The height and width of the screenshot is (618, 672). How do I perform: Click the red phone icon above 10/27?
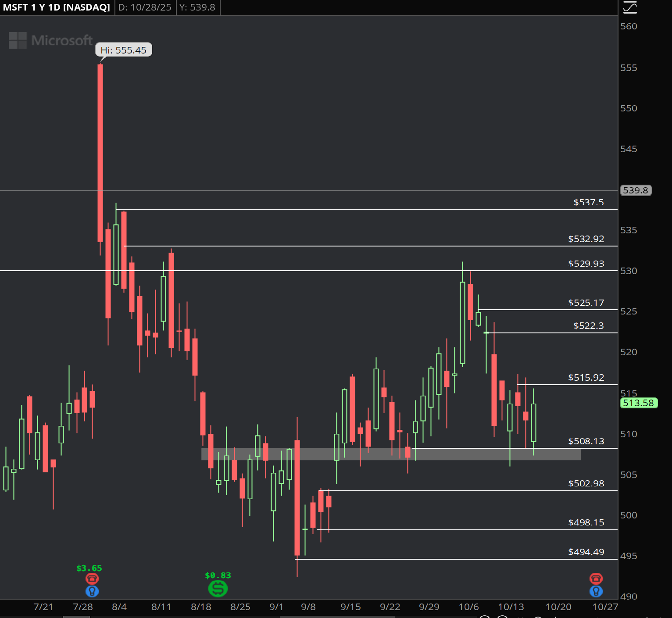click(596, 579)
